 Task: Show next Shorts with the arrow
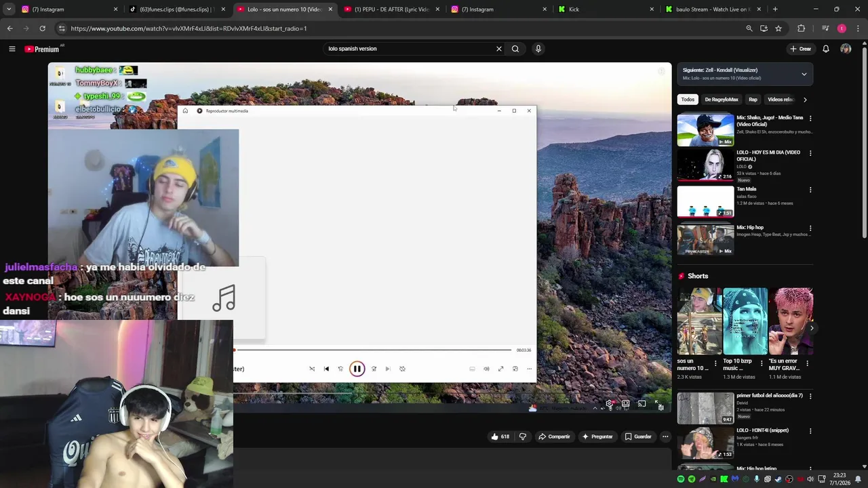pyautogui.click(x=812, y=328)
